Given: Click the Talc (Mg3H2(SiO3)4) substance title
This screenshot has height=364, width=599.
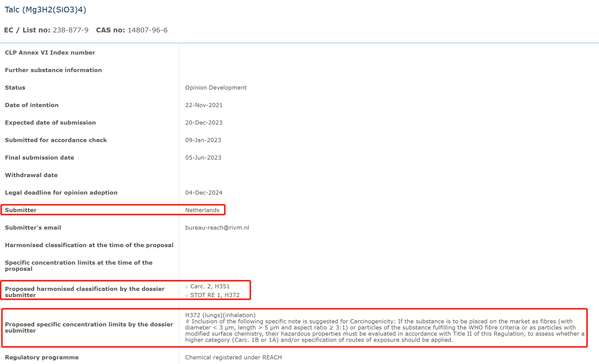Looking at the screenshot, I should coord(45,10).
